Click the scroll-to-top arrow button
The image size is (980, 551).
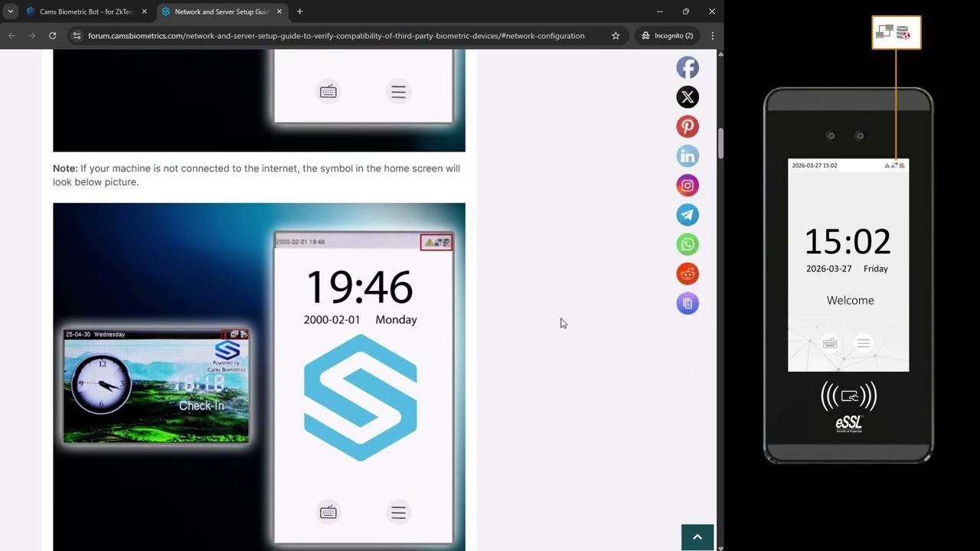pos(697,537)
